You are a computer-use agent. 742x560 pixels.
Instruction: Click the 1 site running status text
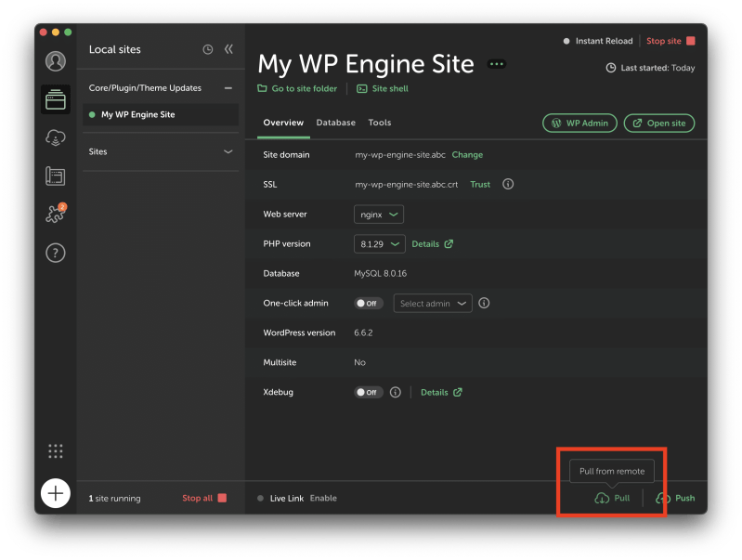(114, 499)
